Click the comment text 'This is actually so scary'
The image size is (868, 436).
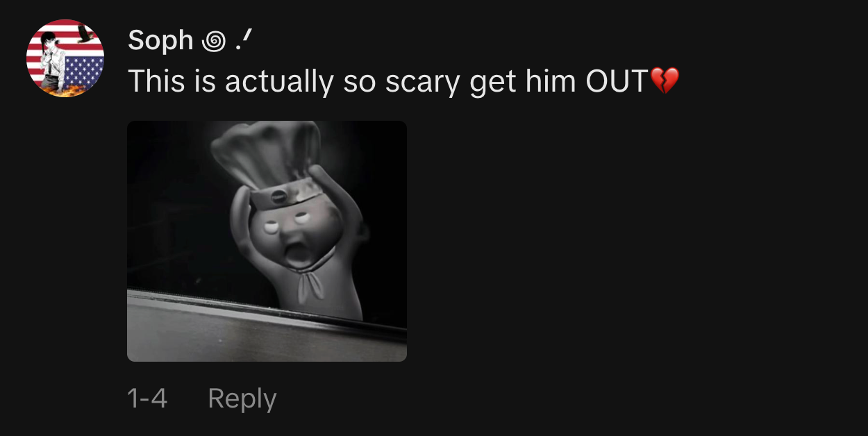(x=294, y=82)
